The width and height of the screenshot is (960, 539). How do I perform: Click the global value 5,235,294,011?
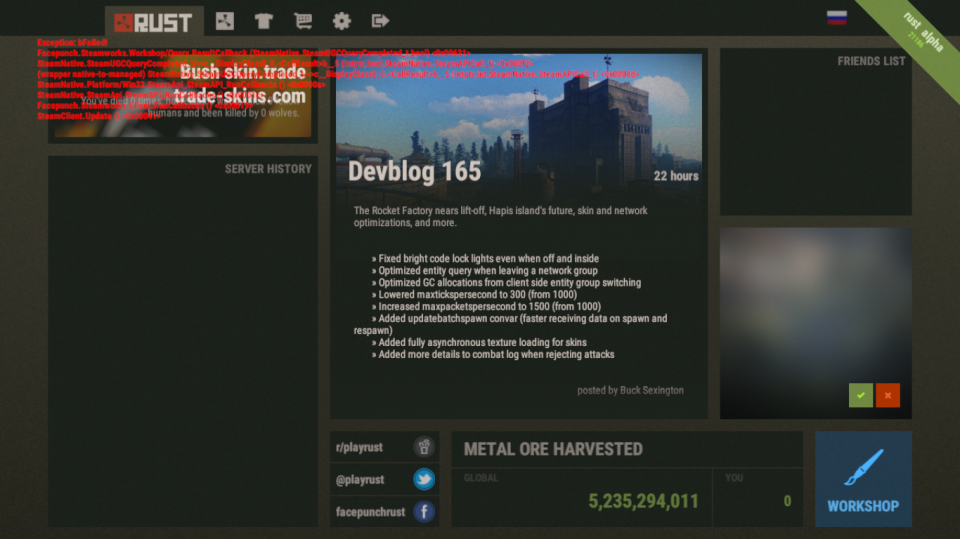click(643, 501)
